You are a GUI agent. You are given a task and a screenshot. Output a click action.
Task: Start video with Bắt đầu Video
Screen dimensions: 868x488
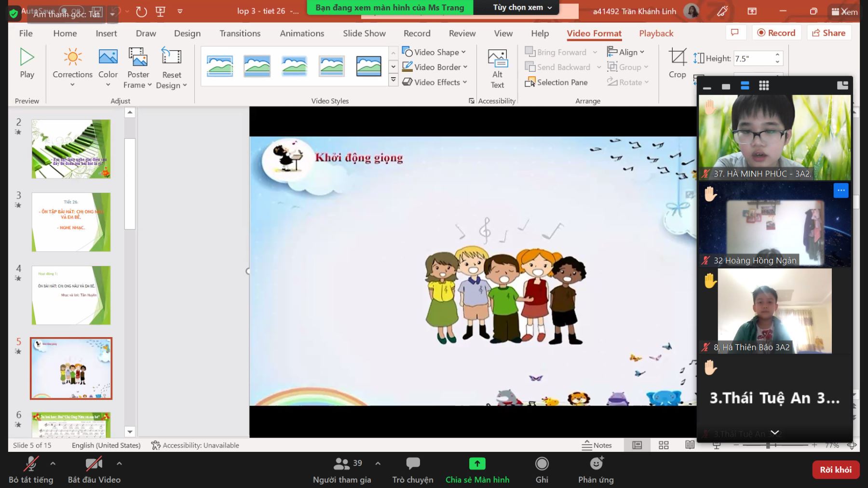click(x=94, y=470)
